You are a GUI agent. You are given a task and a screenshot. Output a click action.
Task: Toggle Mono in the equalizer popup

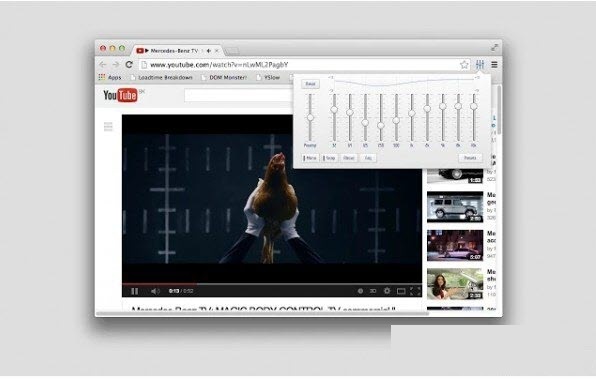click(x=310, y=158)
